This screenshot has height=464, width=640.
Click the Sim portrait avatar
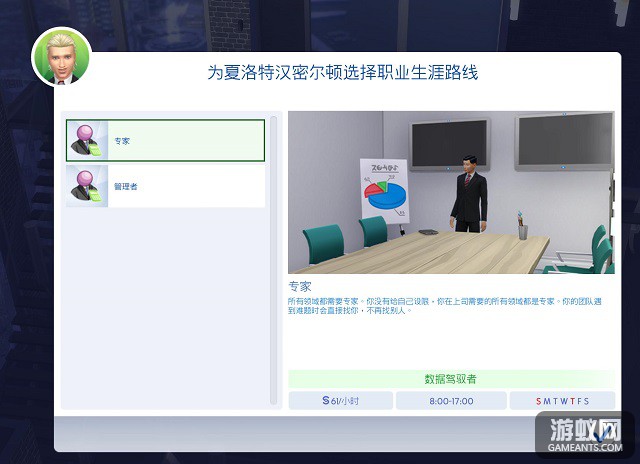(62, 57)
